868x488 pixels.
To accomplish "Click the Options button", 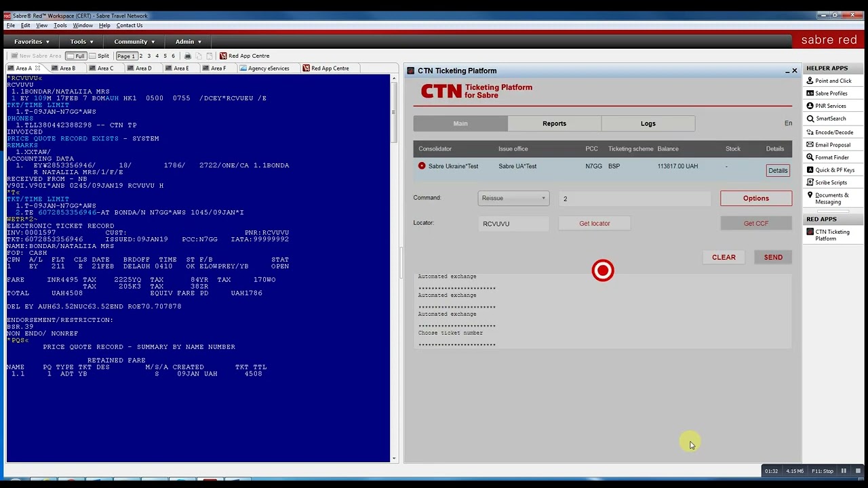I will (756, 198).
